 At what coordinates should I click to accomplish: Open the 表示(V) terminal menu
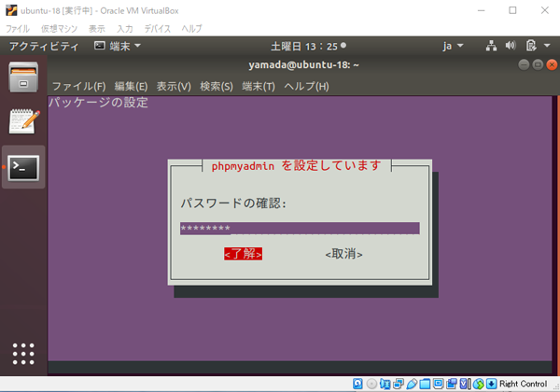tap(174, 86)
